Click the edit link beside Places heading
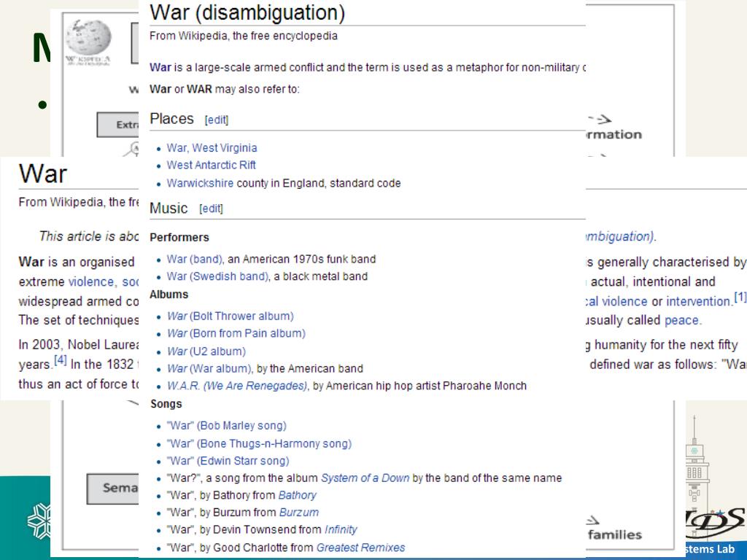Viewport: 747px width, 560px height. tap(217, 120)
